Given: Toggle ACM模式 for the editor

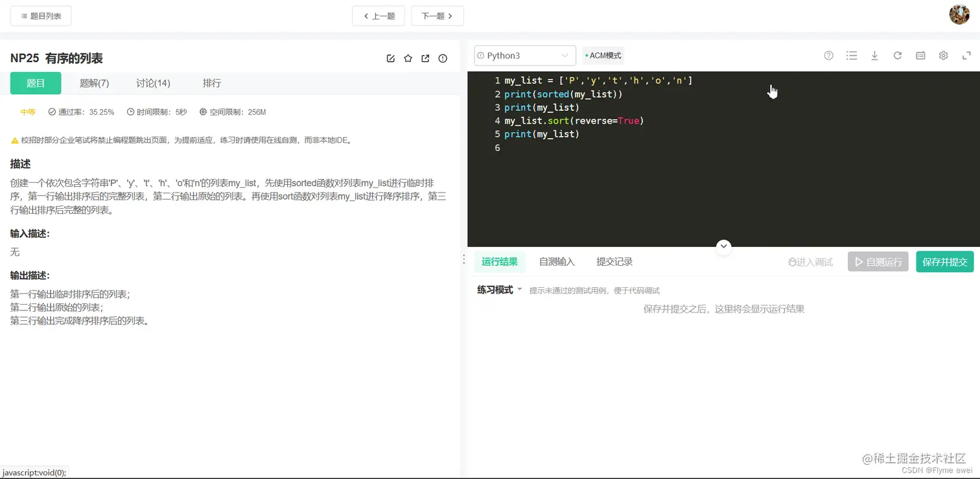Looking at the screenshot, I should (x=602, y=55).
